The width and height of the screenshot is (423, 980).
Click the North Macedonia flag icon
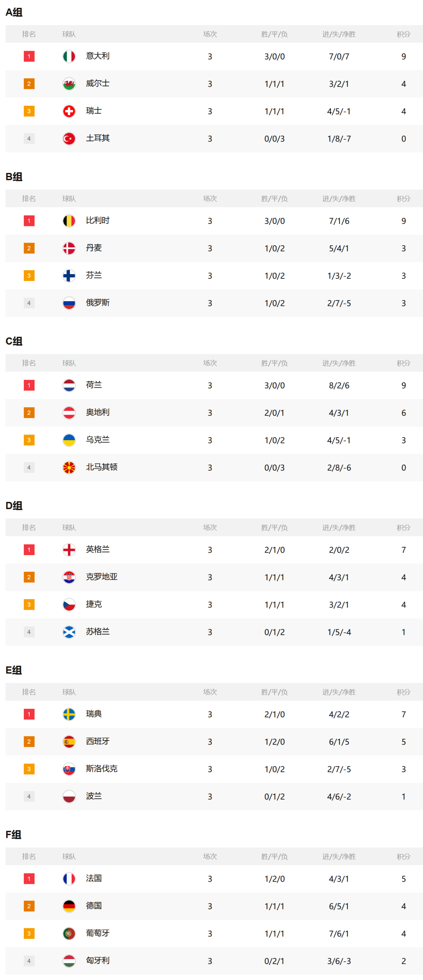(x=69, y=467)
